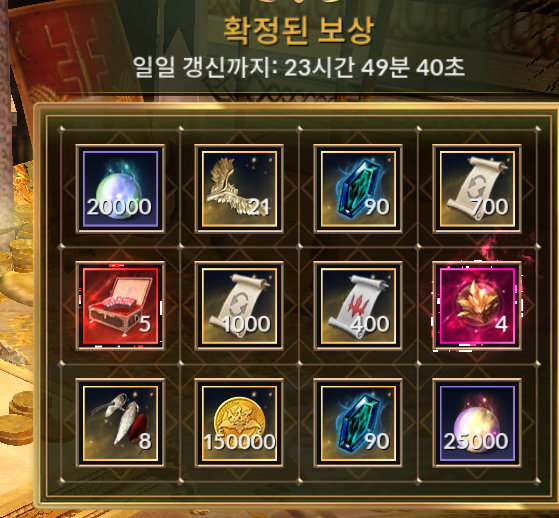Click the golden leaf item on pink background
The width and height of the screenshot is (559, 518).
(x=477, y=306)
